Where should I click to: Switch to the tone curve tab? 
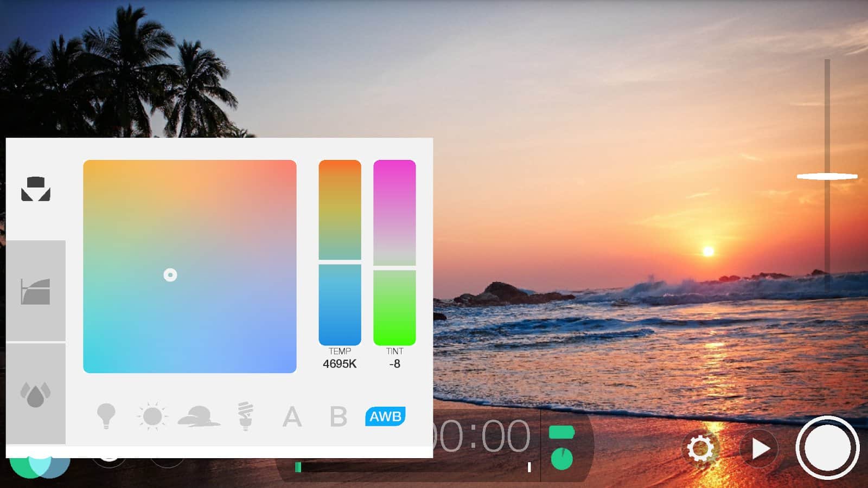pos(36,291)
